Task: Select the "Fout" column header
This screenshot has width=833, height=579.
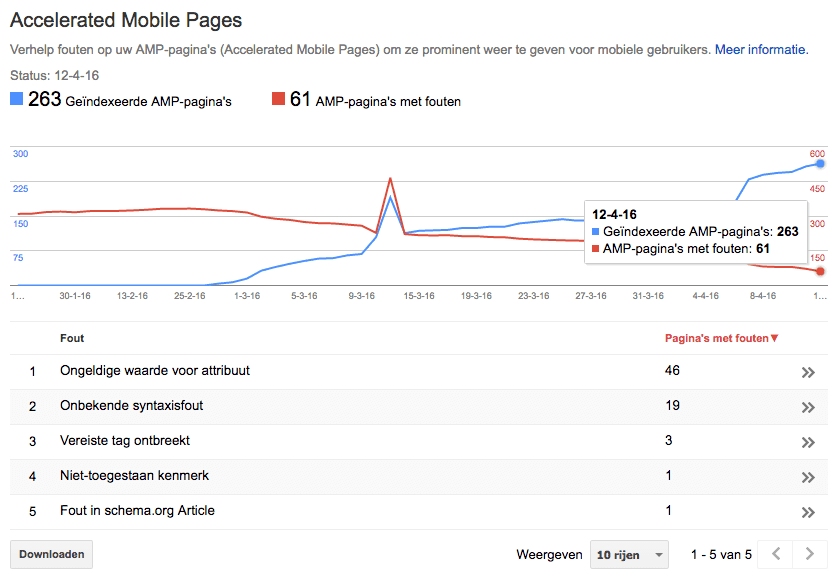Action: 72,338
